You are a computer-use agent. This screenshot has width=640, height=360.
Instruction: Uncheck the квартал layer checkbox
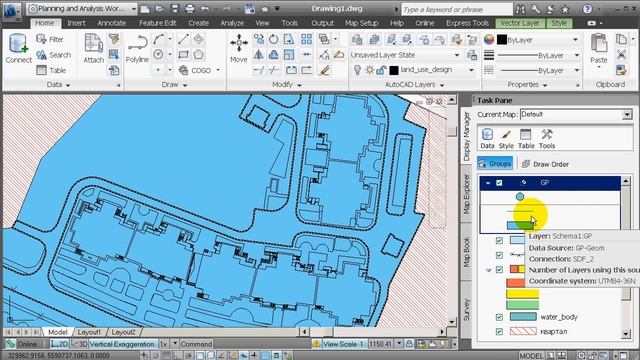pyautogui.click(x=499, y=331)
